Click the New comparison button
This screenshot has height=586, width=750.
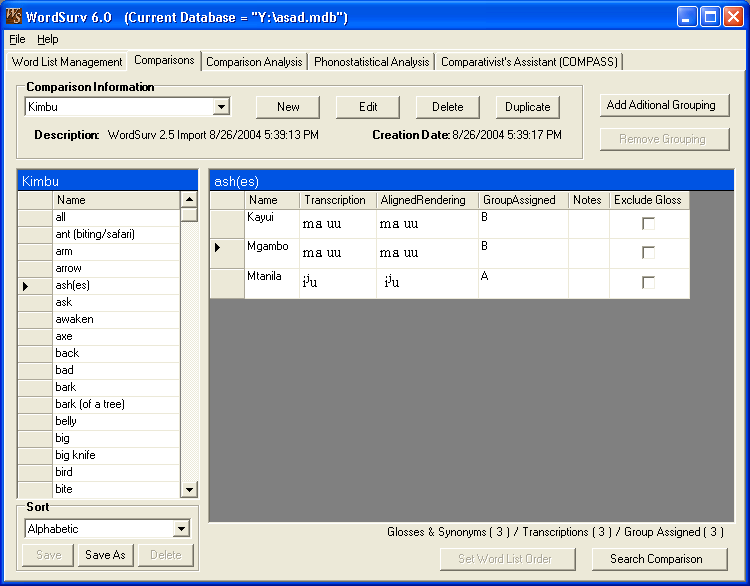[x=288, y=107]
